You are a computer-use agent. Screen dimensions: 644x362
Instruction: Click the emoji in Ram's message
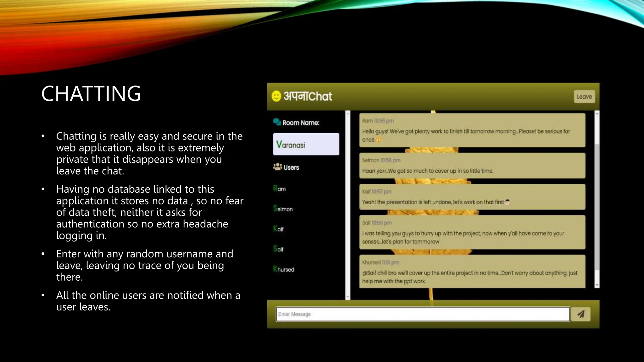(x=379, y=140)
